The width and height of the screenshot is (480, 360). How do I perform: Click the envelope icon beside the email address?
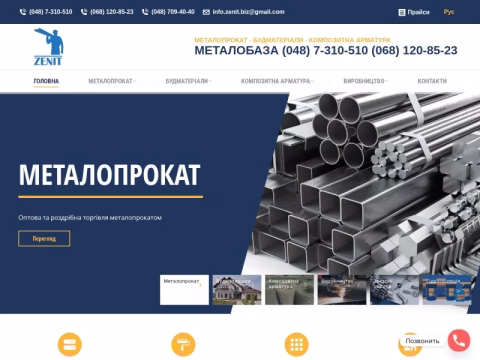click(x=206, y=12)
